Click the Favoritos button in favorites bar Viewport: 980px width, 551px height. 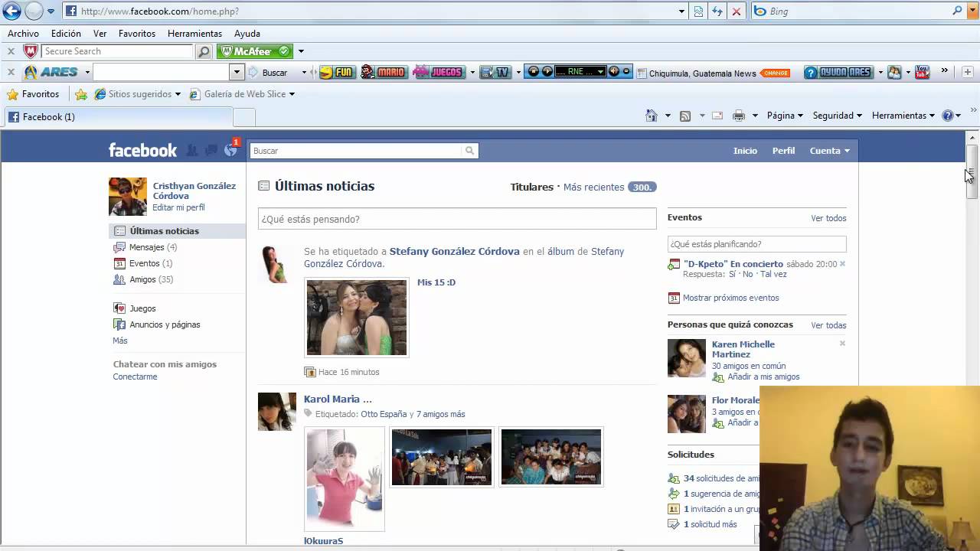tap(33, 94)
